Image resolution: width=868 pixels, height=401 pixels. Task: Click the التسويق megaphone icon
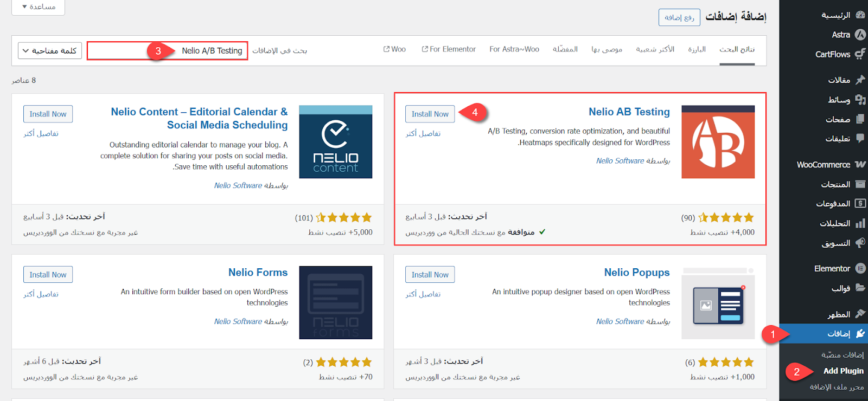pos(860,243)
